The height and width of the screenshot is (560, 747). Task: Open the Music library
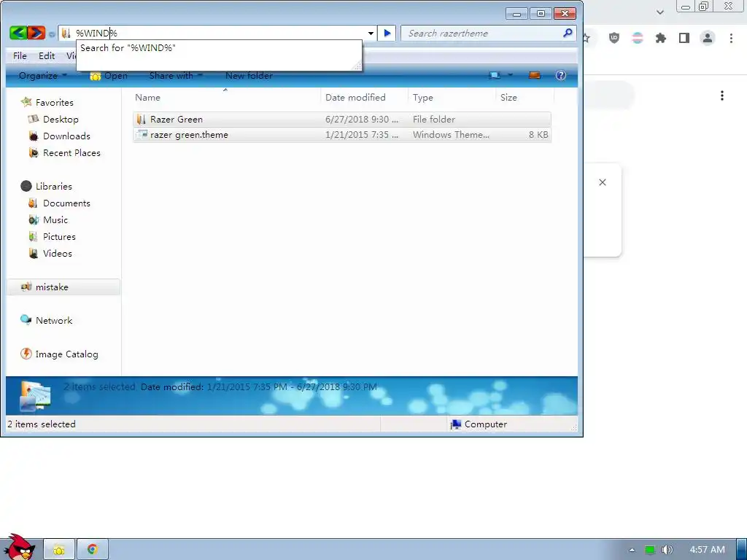click(55, 220)
